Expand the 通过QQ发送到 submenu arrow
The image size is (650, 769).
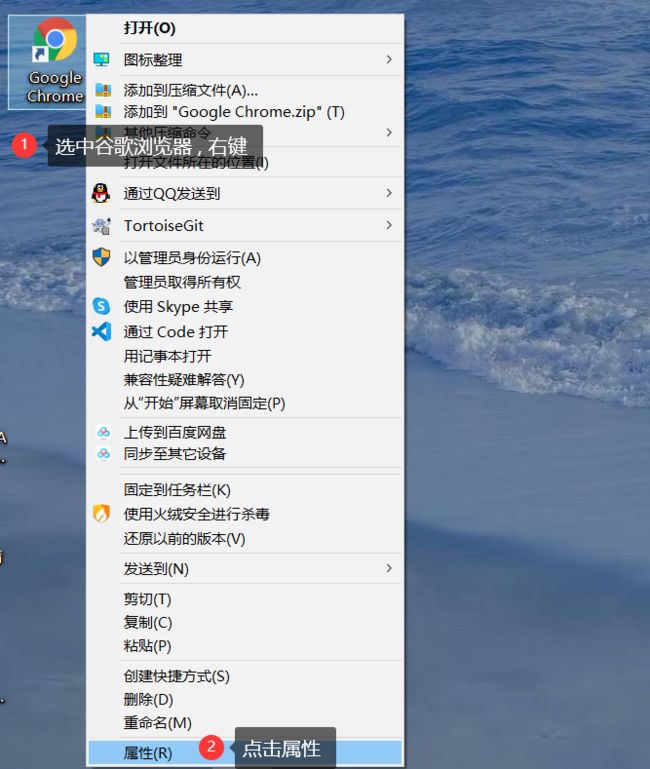pyautogui.click(x=389, y=193)
